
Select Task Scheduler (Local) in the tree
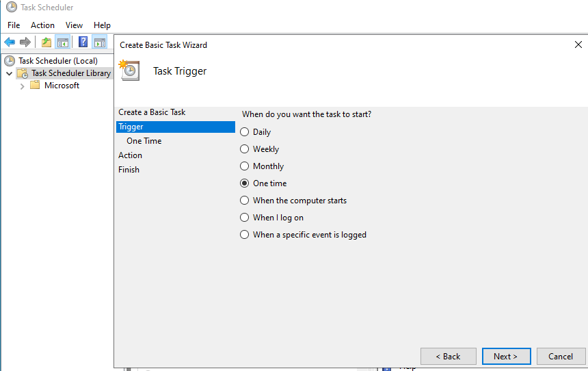[x=58, y=61]
